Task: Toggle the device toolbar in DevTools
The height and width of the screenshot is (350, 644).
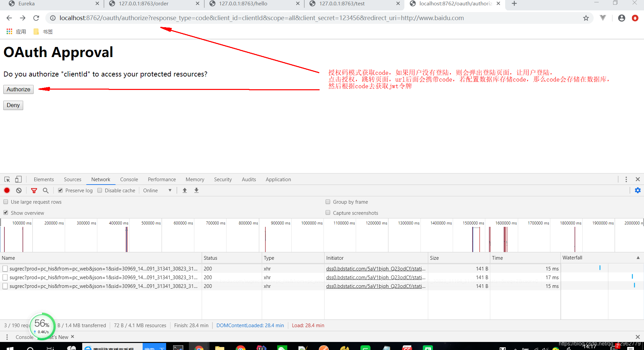Action: 18,180
